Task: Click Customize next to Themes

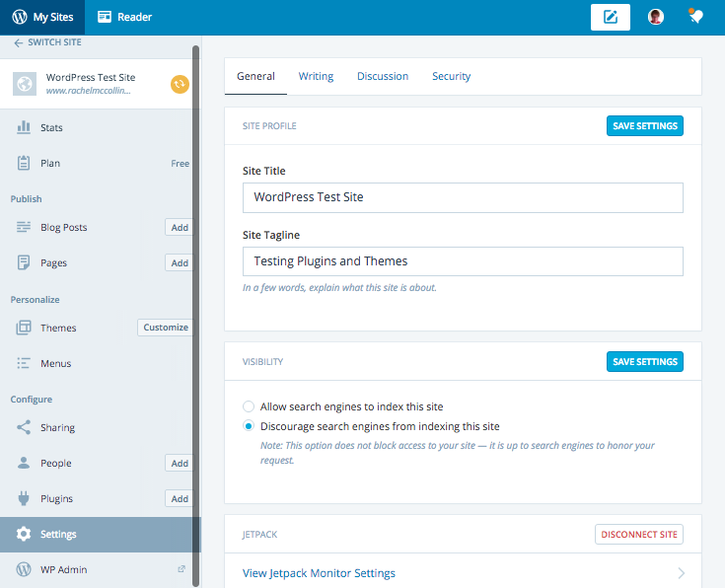Action: point(166,328)
